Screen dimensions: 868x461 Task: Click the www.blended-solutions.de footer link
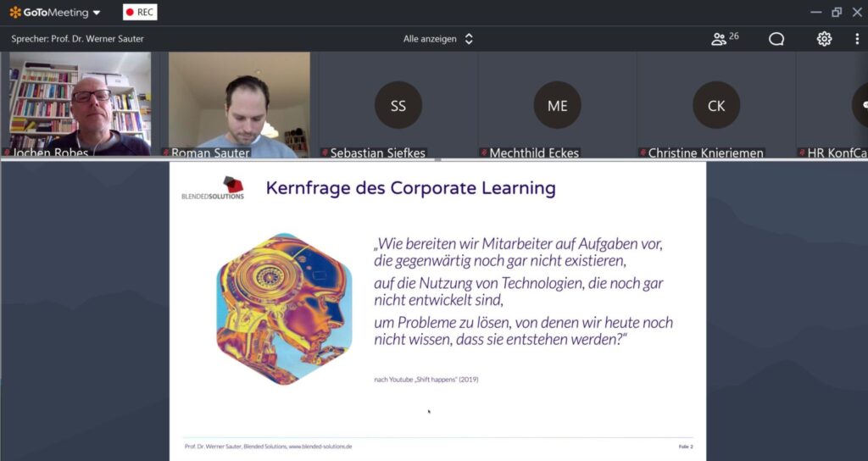coord(320,447)
